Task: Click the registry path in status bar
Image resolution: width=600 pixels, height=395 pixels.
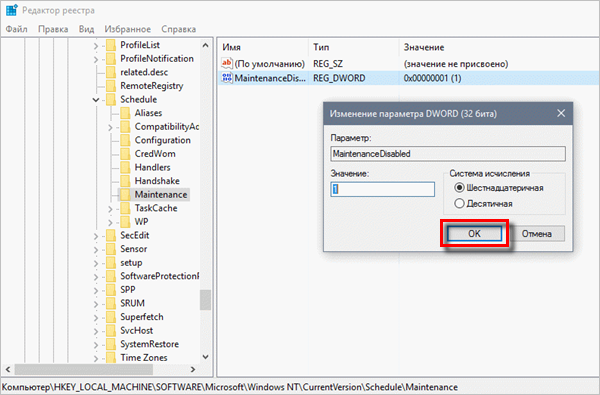Action: (230, 387)
